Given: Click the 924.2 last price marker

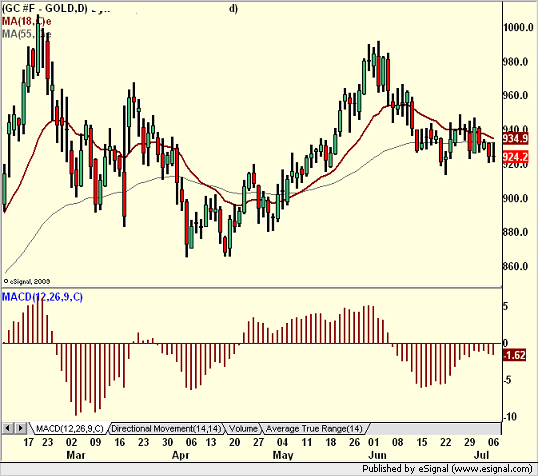Looking at the screenshot, I should click(x=515, y=157).
